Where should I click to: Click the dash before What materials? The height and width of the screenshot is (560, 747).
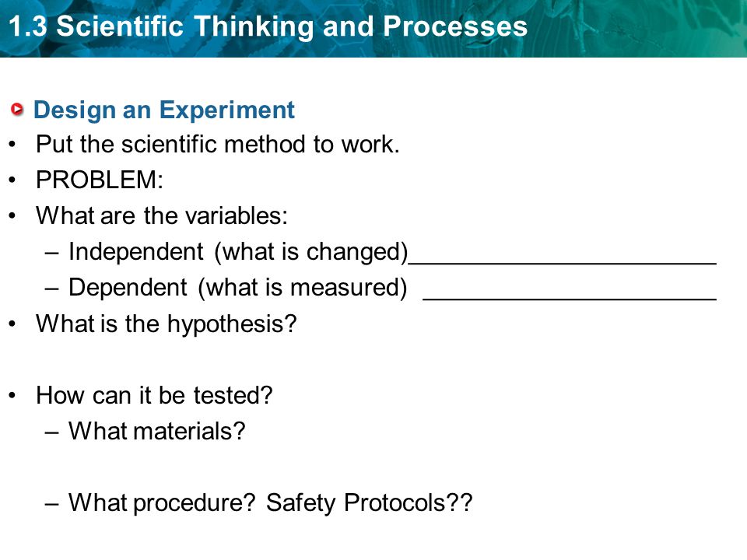[51, 432]
